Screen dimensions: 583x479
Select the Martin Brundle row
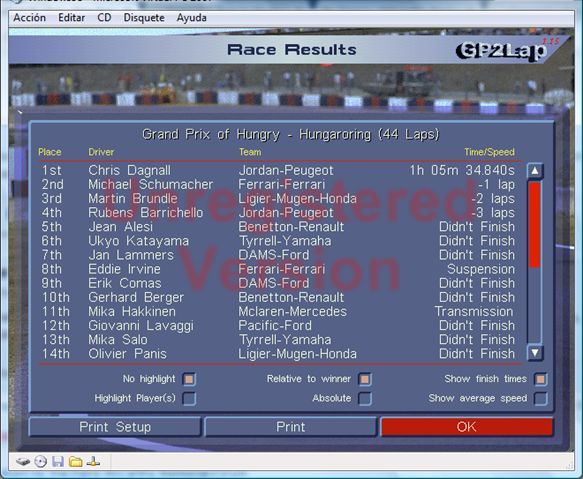[278, 199]
